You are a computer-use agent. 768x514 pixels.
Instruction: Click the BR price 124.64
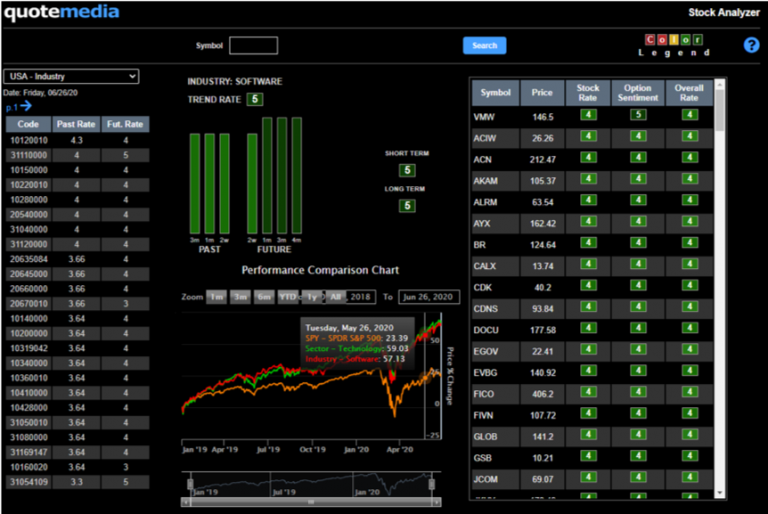tap(543, 245)
